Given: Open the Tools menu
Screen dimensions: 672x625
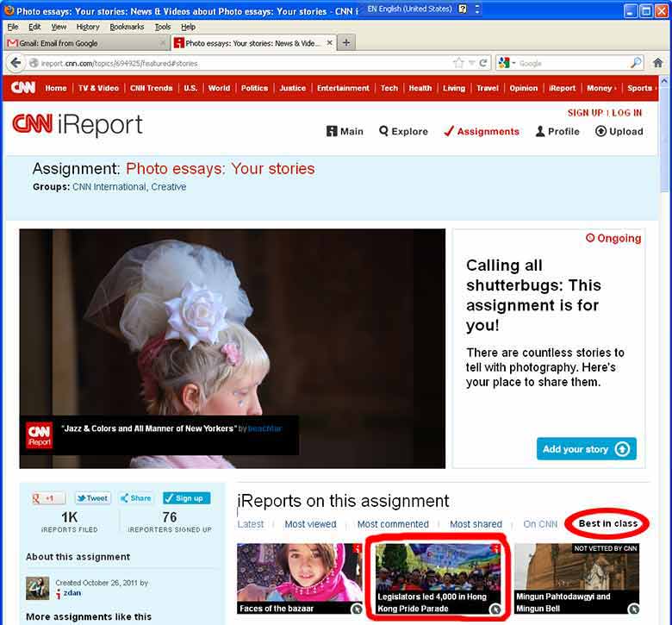Looking at the screenshot, I should coord(163,27).
